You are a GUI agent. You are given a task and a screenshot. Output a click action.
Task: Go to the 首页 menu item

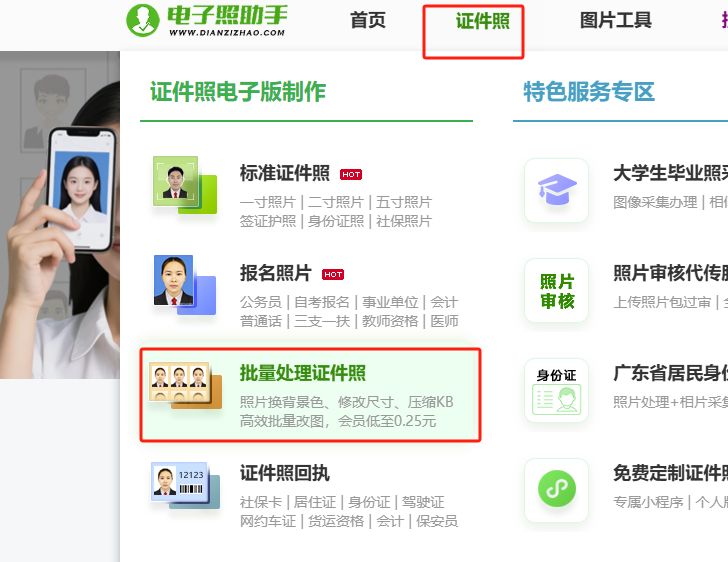pyautogui.click(x=368, y=20)
